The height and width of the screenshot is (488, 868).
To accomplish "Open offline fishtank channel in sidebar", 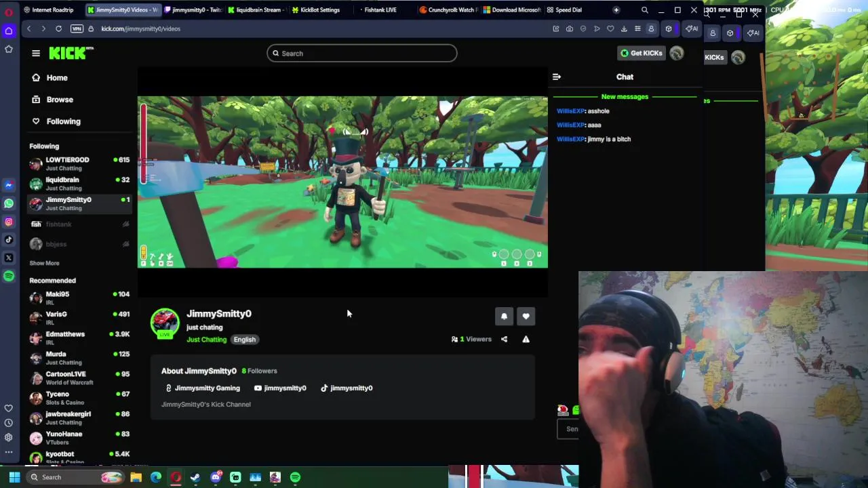I will 79,224.
